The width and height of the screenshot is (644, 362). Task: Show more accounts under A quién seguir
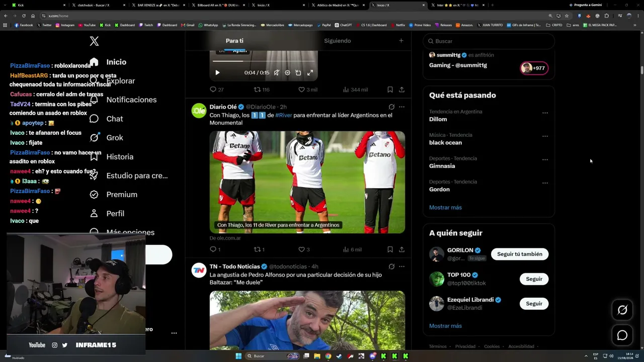coord(445,326)
